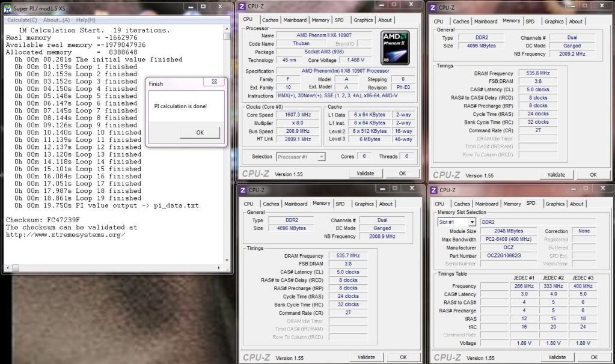Viewport: 615px width, 364px height.
Task: Select CPU tab in CPU-Z window showing 535.8 MHz DRAM
Action: [x=438, y=22]
